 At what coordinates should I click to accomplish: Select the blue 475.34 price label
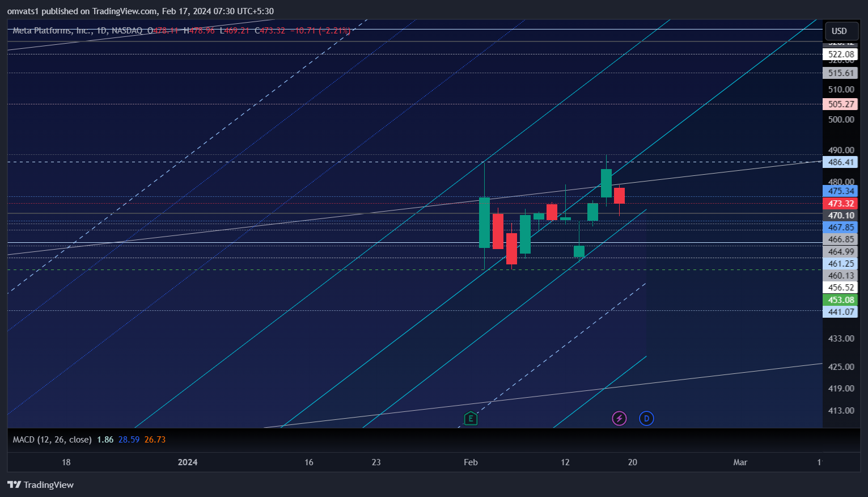[x=841, y=191]
